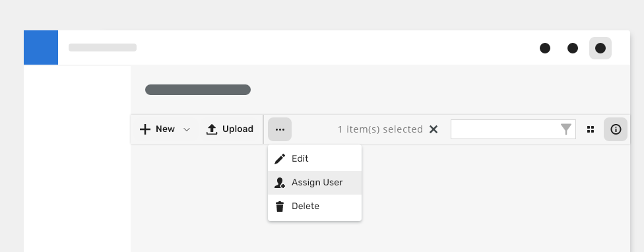Click the highlighted black circle in the header
Screen dimensions: 644x252
(x=600, y=48)
